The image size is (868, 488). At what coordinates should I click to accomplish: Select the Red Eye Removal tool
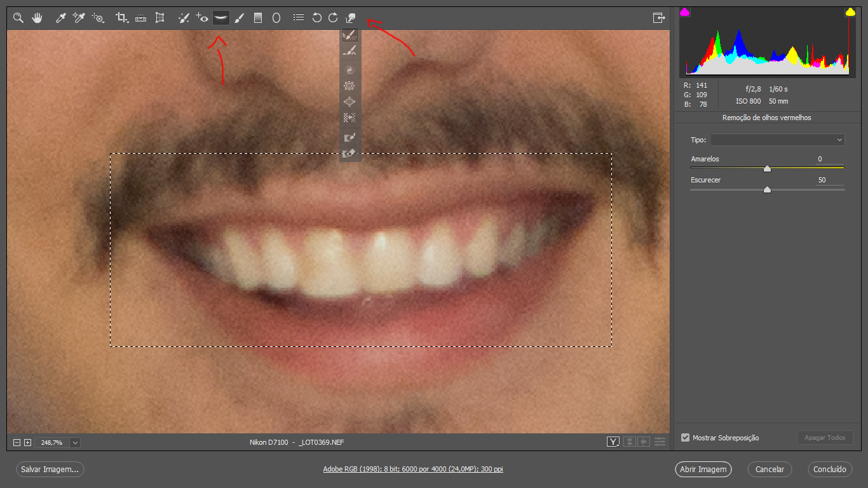click(x=202, y=18)
